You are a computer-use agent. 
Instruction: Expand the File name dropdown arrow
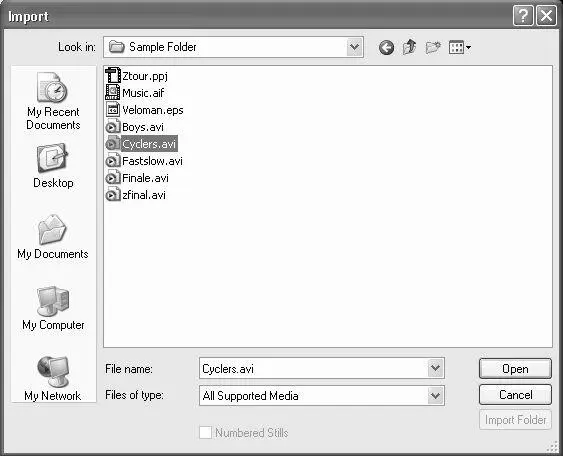(x=435, y=368)
